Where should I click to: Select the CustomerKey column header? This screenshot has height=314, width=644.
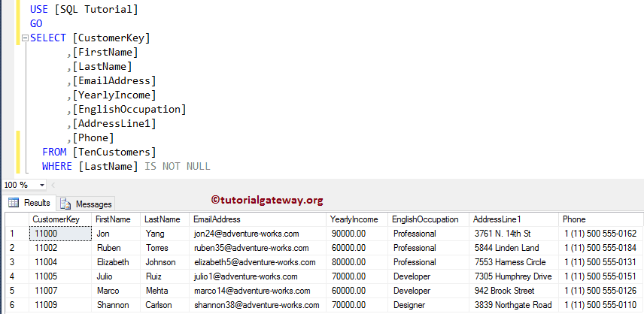click(60, 219)
